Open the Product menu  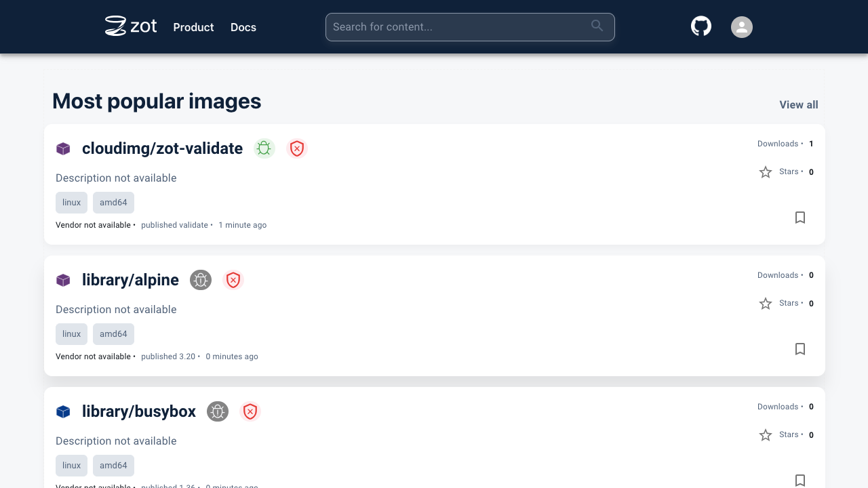click(193, 27)
